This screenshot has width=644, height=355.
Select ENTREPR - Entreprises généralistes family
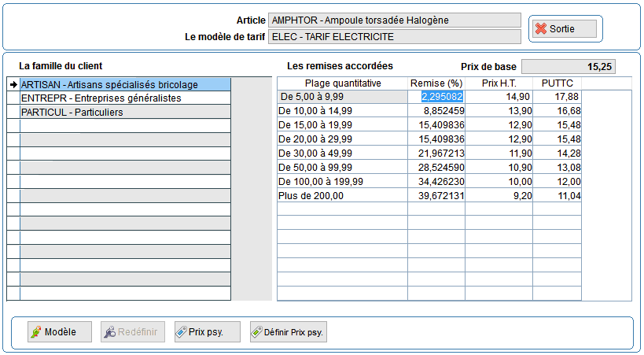click(x=101, y=98)
